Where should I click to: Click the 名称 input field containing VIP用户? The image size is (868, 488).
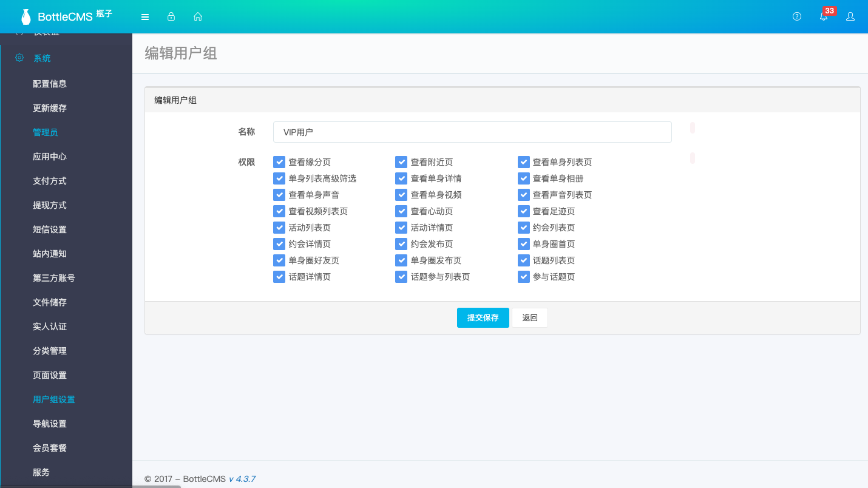click(472, 132)
